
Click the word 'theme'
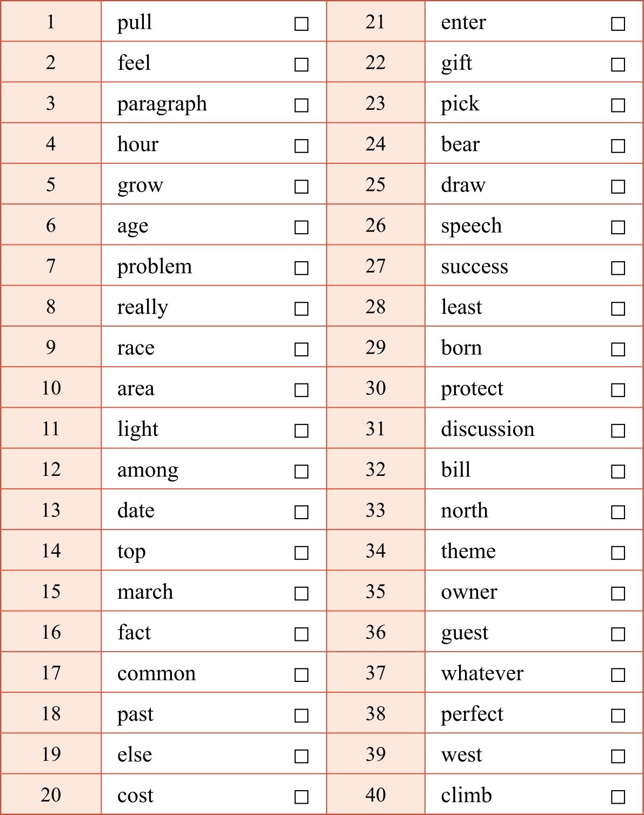point(468,551)
